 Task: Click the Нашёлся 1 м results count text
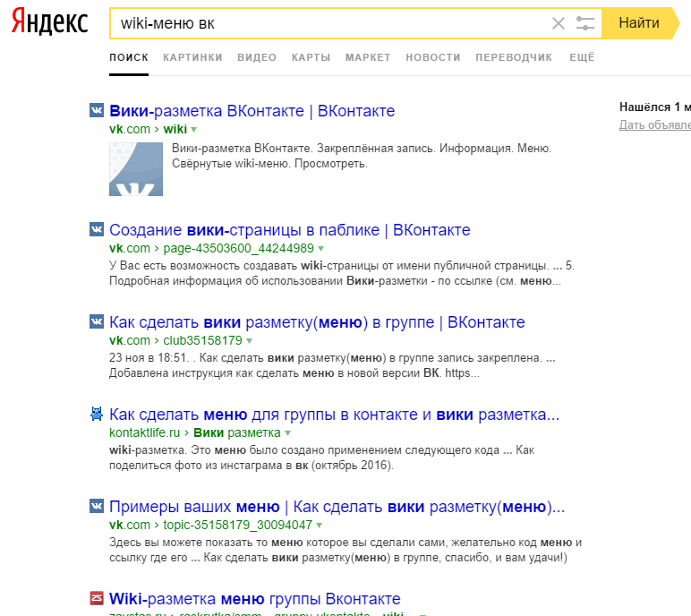click(x=655, y=107)
